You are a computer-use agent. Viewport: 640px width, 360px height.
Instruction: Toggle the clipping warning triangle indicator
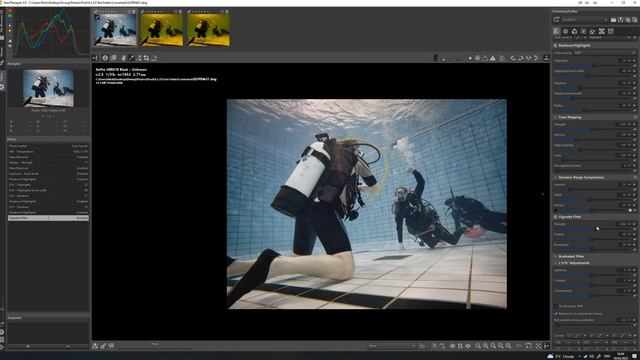(493, 58)
